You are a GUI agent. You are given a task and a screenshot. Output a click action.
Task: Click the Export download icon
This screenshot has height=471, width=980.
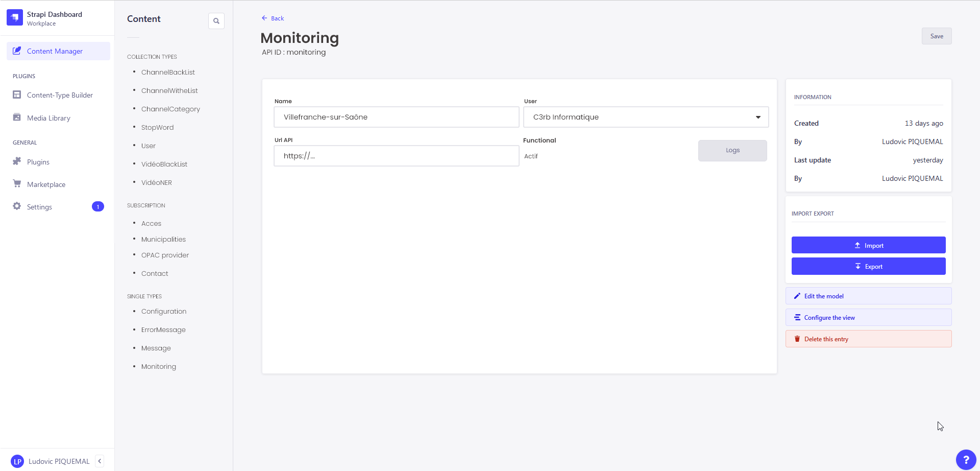tap(858, 266)
